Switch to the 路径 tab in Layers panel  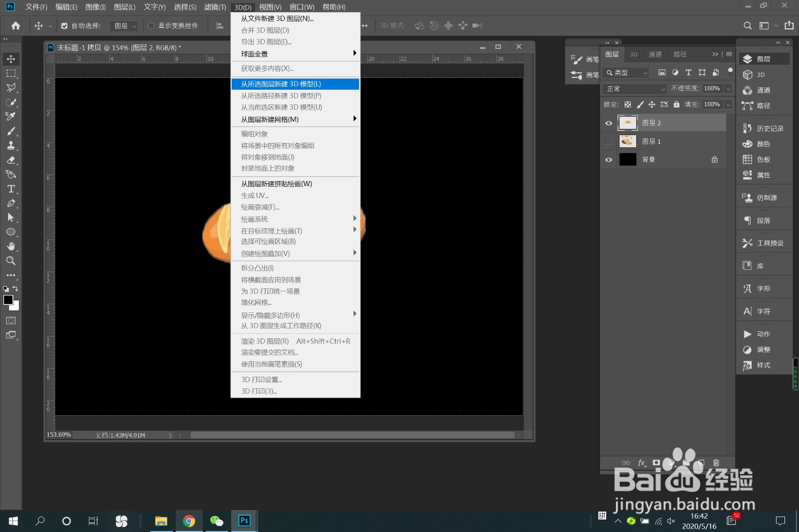tap(680, 54)
